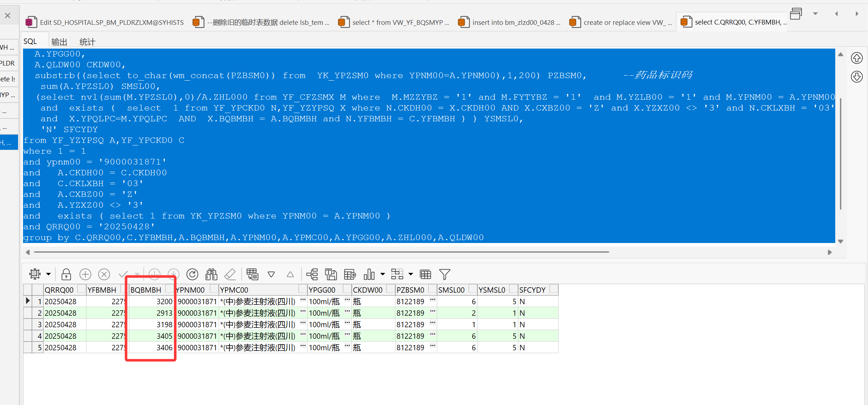Toggle the QRRQ00 column header box
This screenshot has width=868, height=405.
coord(82,289)
